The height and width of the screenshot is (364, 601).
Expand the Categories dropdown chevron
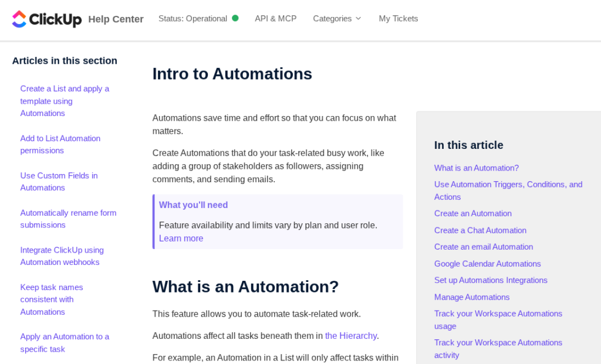pyautogui.click(x=359, y=18)
